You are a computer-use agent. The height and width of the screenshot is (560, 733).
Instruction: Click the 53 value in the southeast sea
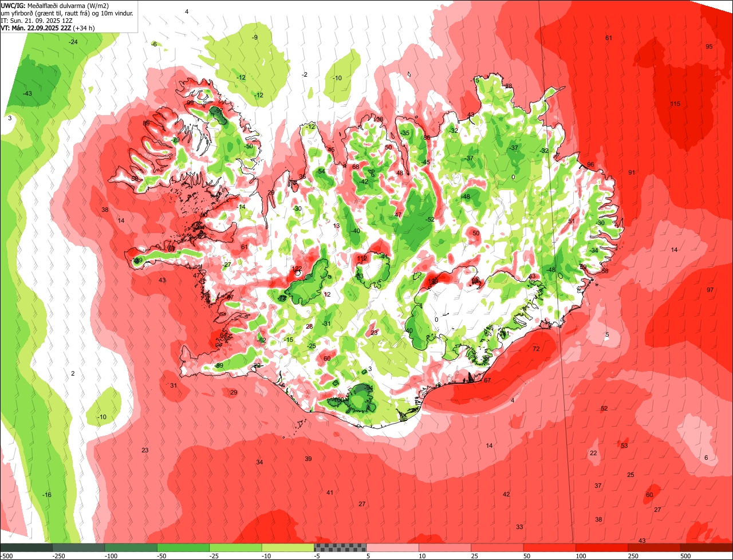pyautogui.click(x=624, y=445)
